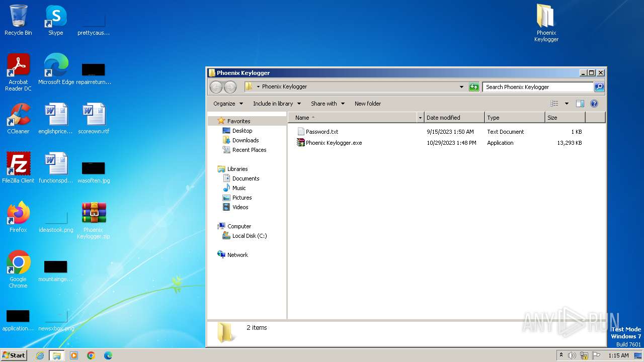
Task: Sort by the Type column header
Action: 515,118
